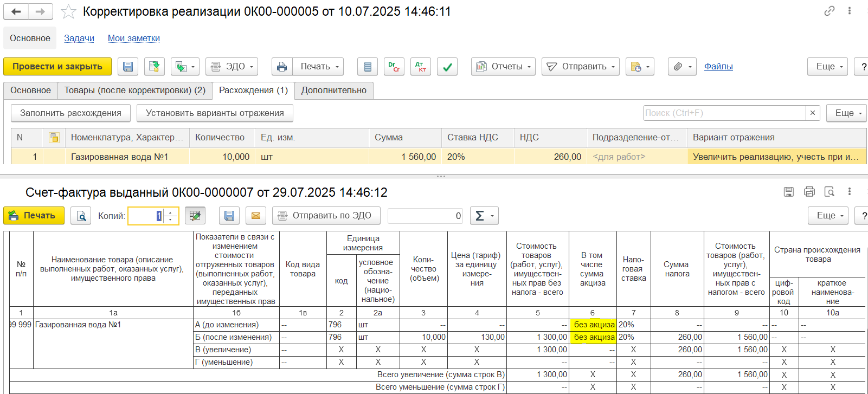Viewport: 868px width, 394px height.
Task: Post the document with the green-arrow sheet icon
Action: pyautogui.click(x=155, y=67)
